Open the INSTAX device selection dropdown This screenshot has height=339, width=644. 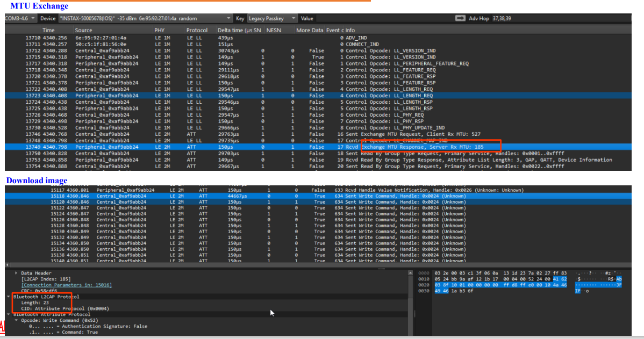click(x=145, y=18)
